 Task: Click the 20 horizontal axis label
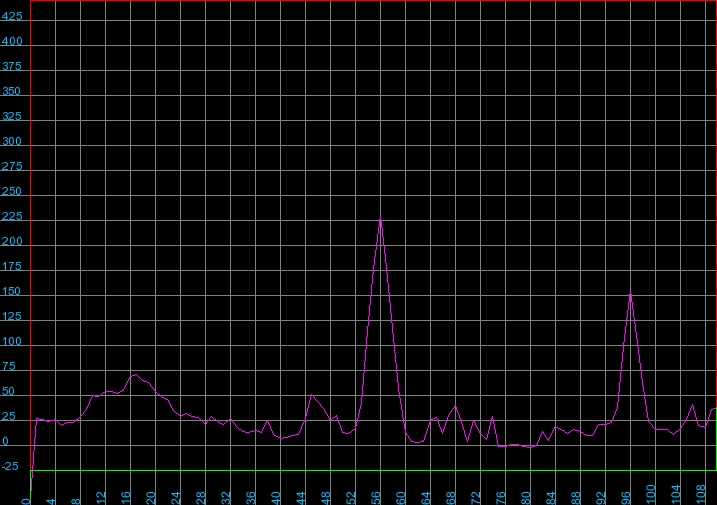click(x=151, y=498)
